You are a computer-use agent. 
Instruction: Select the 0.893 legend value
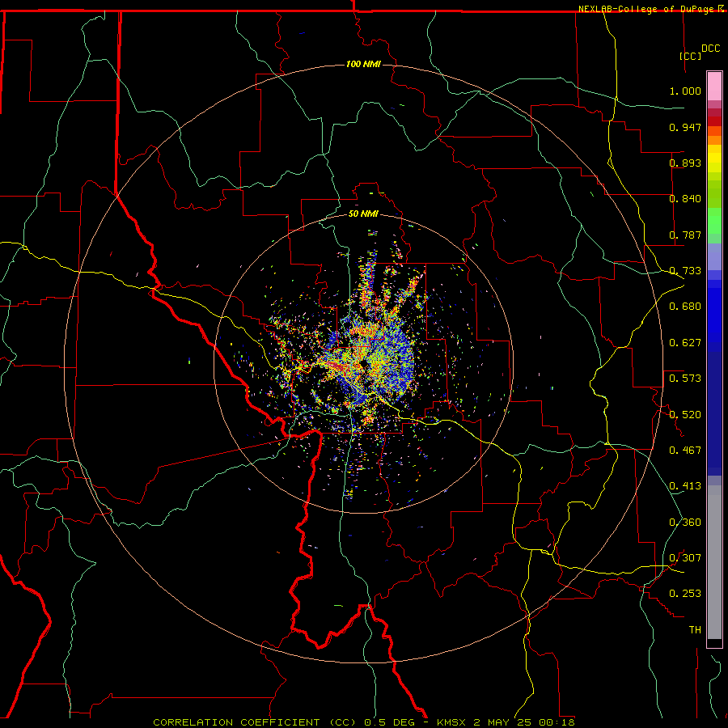pyautogui.click(x=685, y=163)
